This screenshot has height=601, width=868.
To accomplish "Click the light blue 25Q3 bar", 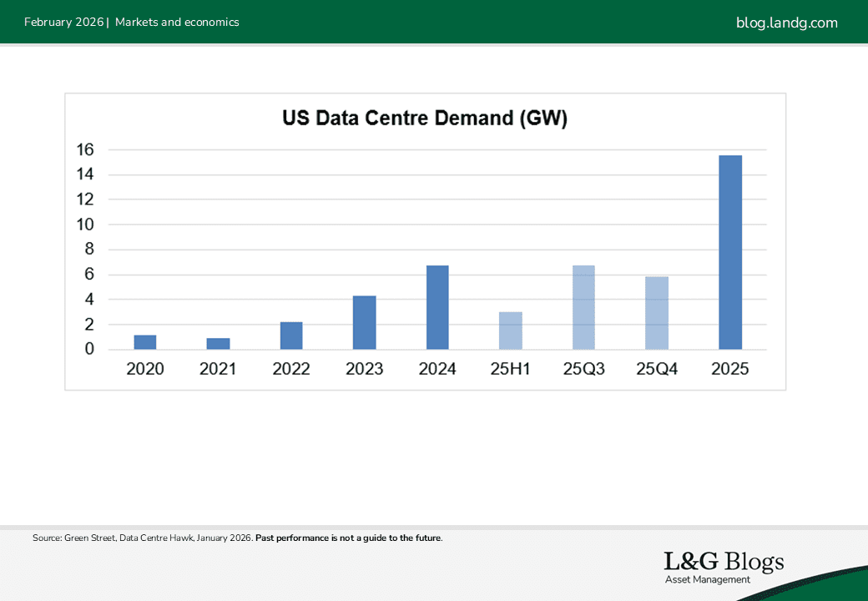I will click(583, 307).
